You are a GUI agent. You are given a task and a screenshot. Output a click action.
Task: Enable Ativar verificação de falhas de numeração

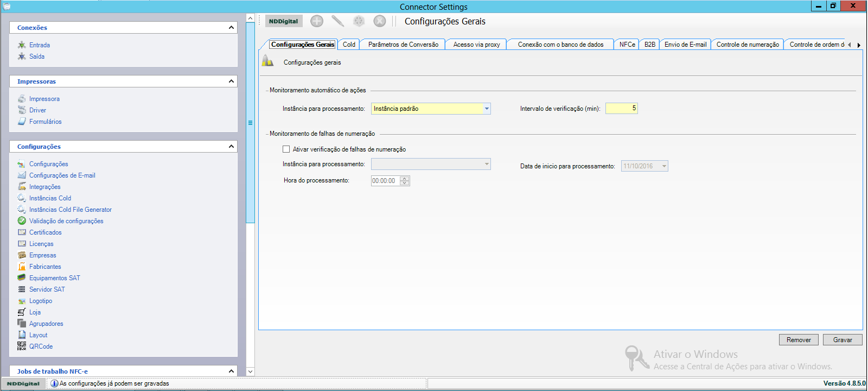tap(286, 149)
